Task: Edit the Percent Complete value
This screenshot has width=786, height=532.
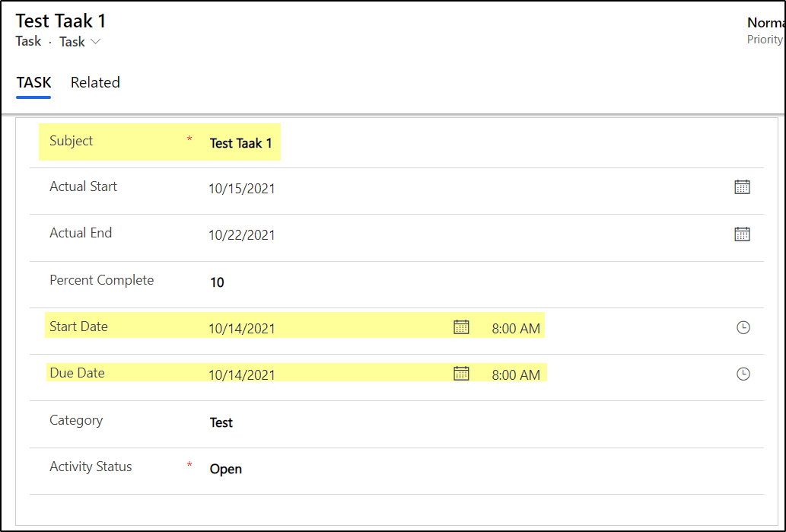Action: point(217,282)
